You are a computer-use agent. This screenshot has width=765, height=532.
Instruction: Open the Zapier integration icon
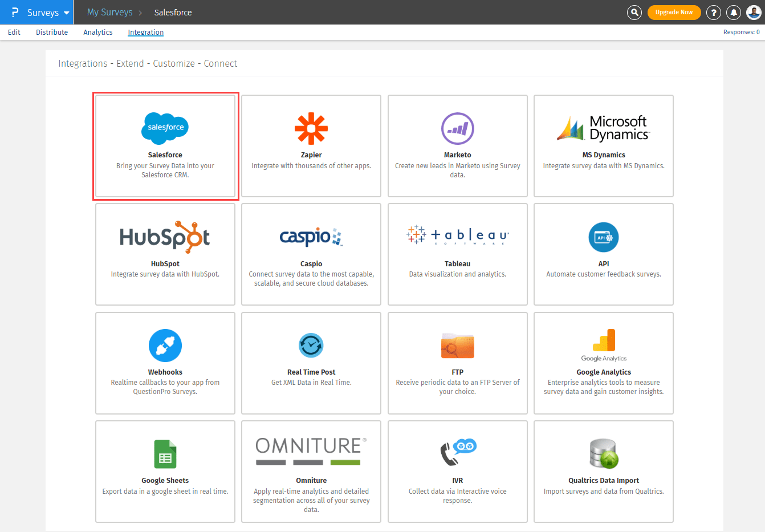click(x=311, y=128)
